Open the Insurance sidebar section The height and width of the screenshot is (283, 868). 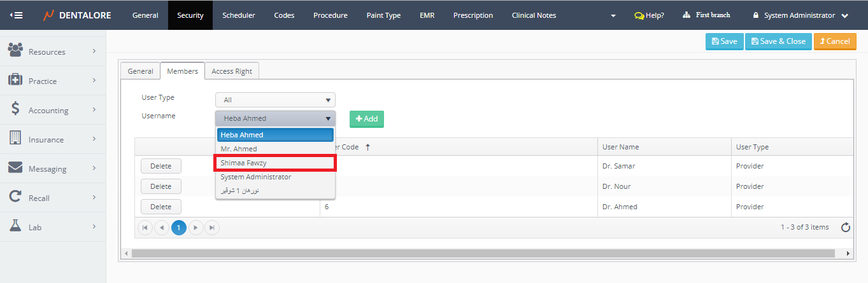(52, 139)
